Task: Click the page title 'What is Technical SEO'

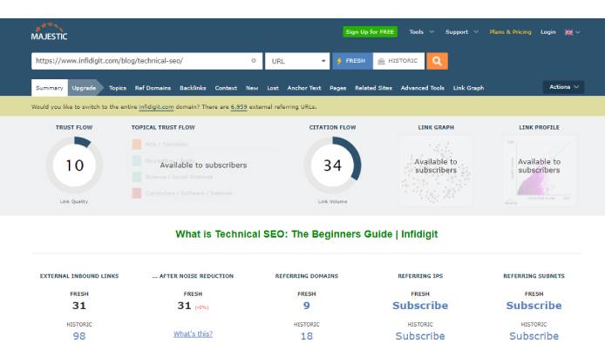Action: (306, 234)
